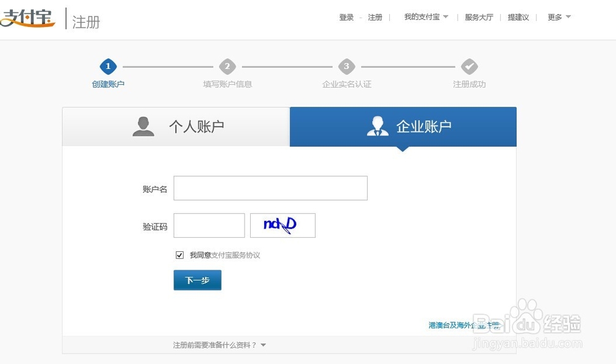Click the 注册成功 step label
The width and height of the screenshot is (616, 364).
(x=469, y=84)
